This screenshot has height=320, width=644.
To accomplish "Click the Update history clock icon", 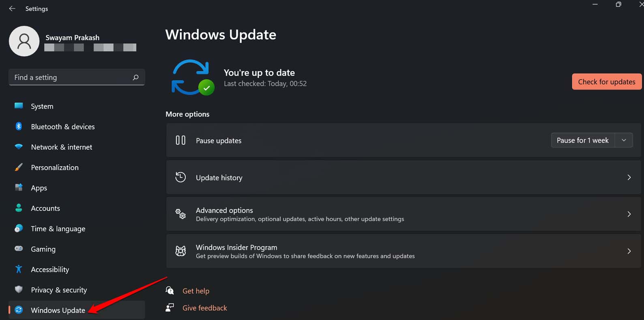I will click(180, 177).
